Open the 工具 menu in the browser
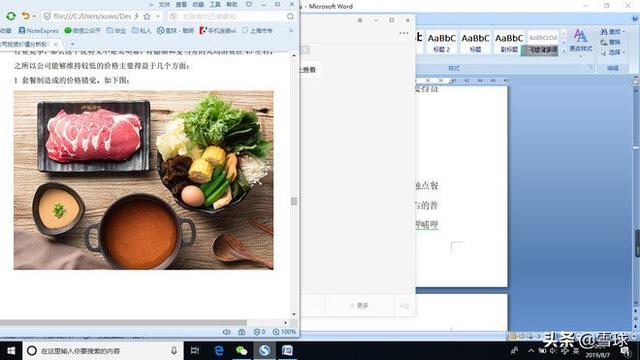The width and height of the screenshot is (640, 360). tap(215, 4)
